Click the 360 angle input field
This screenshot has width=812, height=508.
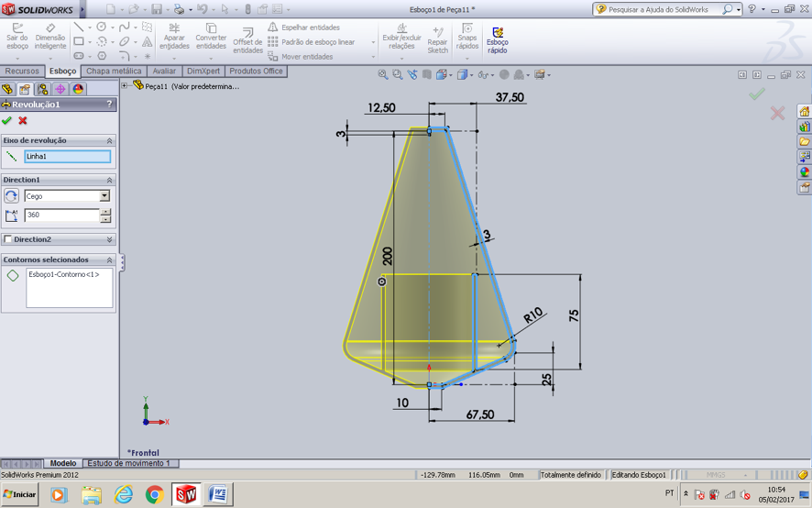(x=61, y=215)
